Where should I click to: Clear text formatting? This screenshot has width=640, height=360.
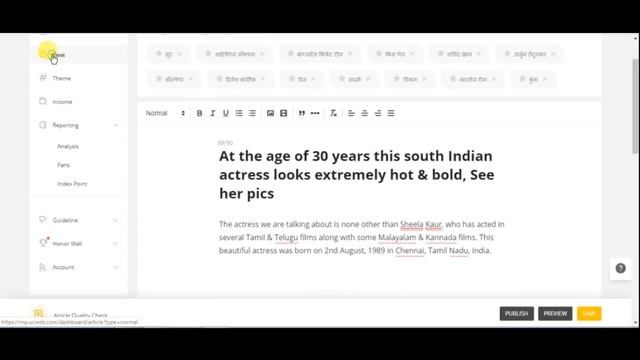point(333,113)
